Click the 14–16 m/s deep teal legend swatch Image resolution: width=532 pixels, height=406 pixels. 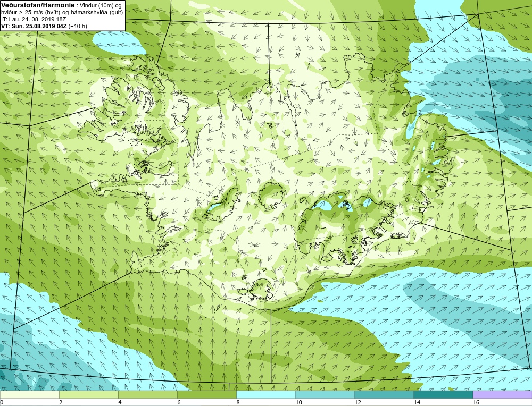[443, 394]
